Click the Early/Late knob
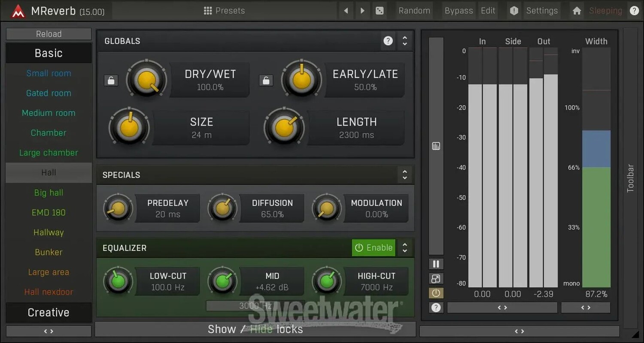 click(301, 80)
